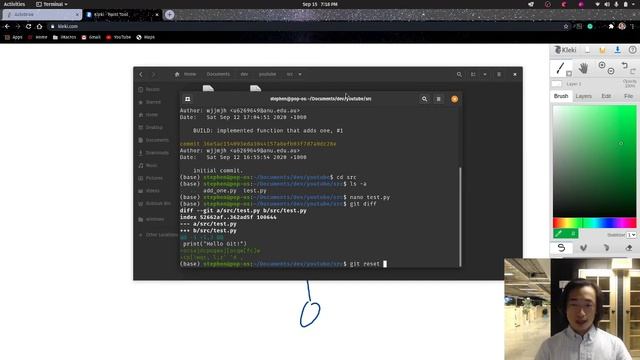
Task: Select the hand pan tool
Action: coord(583,68)
